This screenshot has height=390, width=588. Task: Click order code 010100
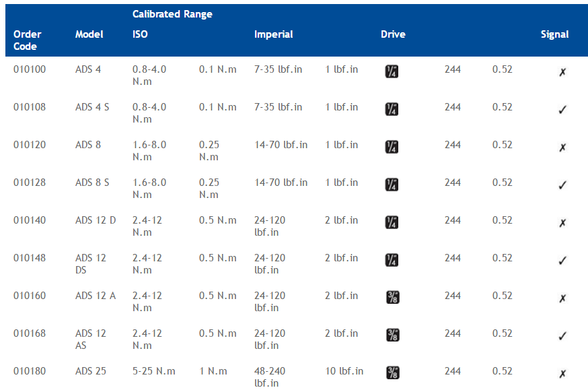pyautogui.click(x=30, y=69)
